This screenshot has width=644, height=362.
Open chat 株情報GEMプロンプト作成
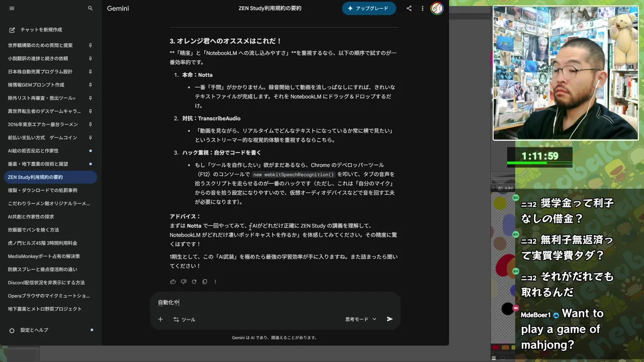[36, 85]
